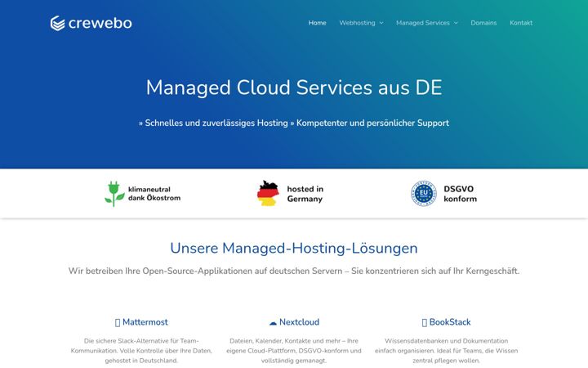The width and height of the screenshot is (588, 368).
Task: Open the Mattermost heading link
Action: pos(145,322)
